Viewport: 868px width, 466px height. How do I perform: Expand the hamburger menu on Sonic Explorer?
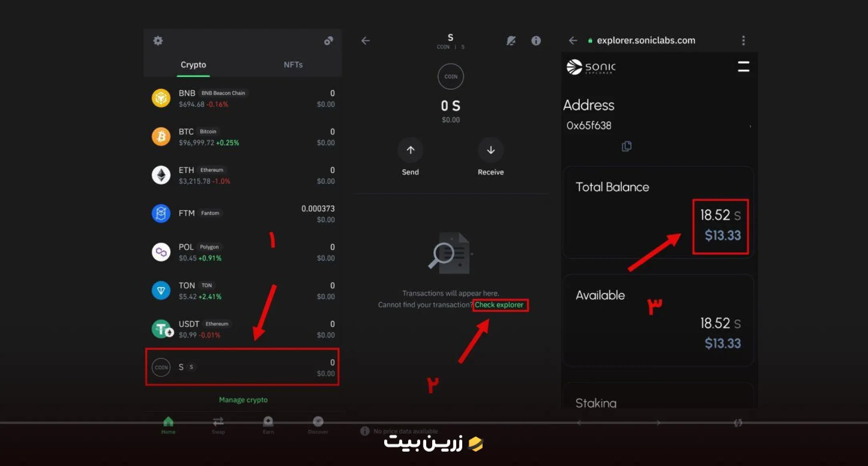(743, 66)
